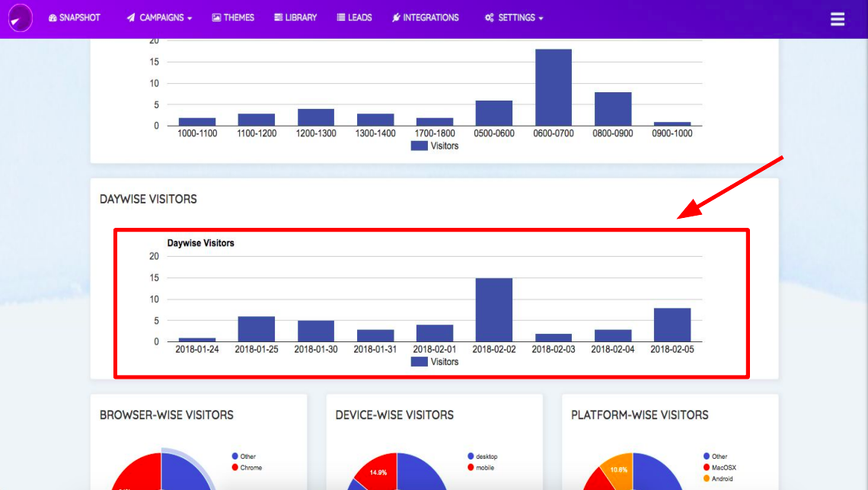Select the 0600-0700 hourly visitors bar
The width and height of the screenshot is (868, 490).
554,88
